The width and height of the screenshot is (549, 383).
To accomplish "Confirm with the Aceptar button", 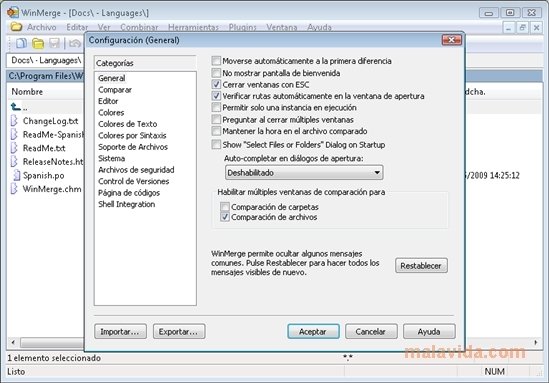I will click(313, 331).
